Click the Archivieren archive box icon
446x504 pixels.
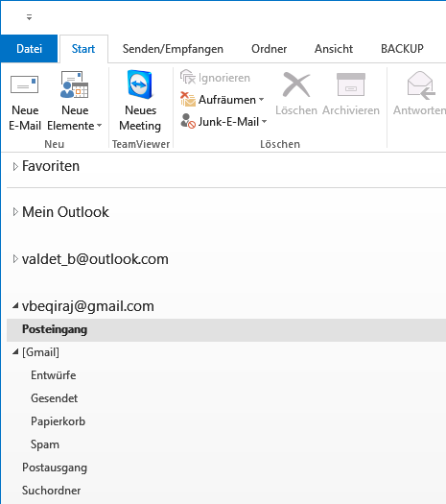351,84
